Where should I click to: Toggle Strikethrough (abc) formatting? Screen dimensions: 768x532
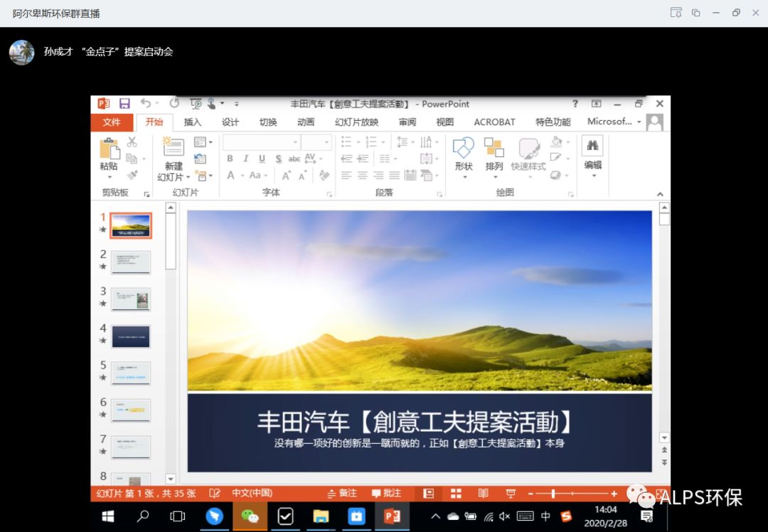tap(294, 159)
